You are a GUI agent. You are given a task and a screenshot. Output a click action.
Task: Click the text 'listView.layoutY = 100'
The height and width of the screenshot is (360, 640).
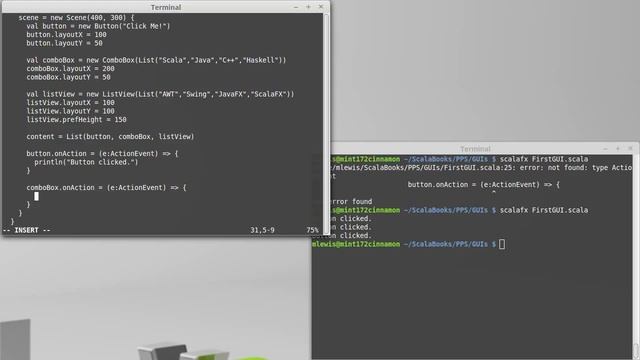[x=70, y=111]
